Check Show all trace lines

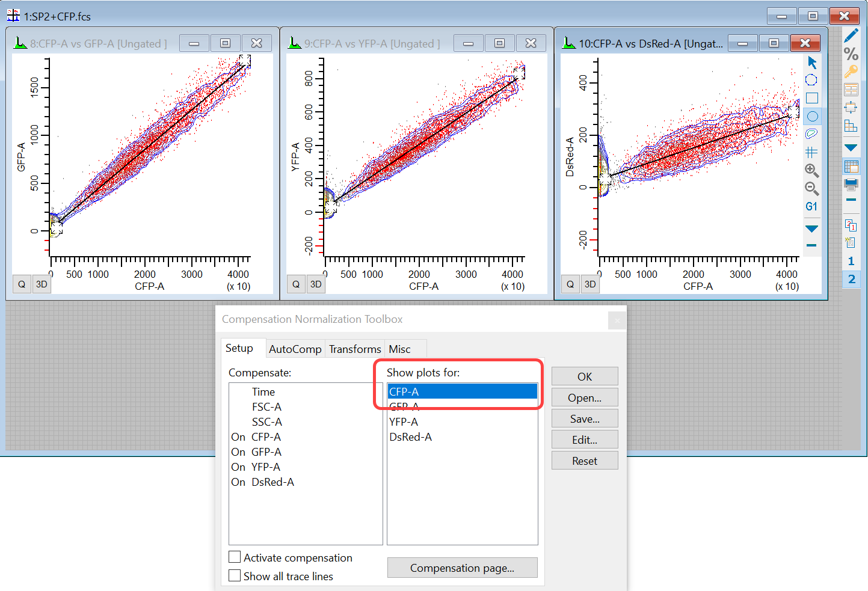235,576
